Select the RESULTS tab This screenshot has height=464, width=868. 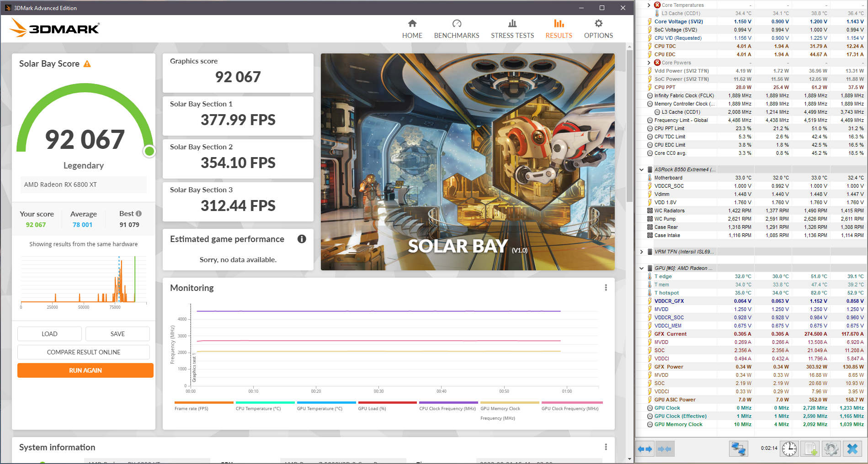(x=559, y=29)
